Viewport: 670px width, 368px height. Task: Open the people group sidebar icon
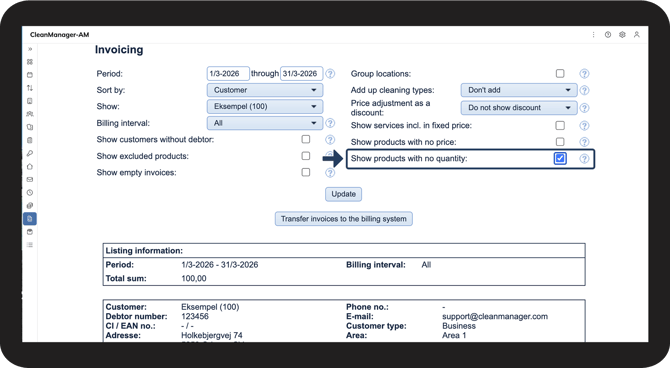[30, 114]
